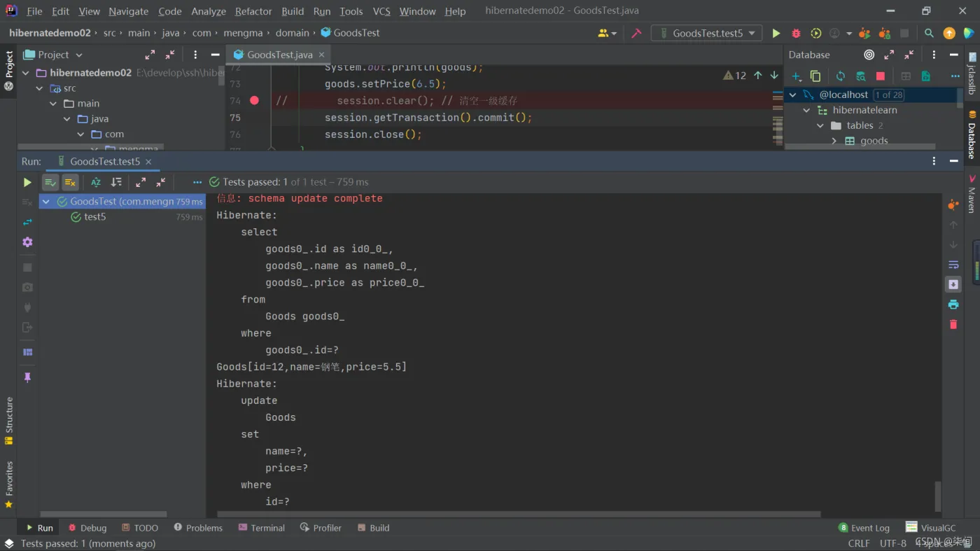
Task: Open the VCS menu
Action: tap(381, 11)
